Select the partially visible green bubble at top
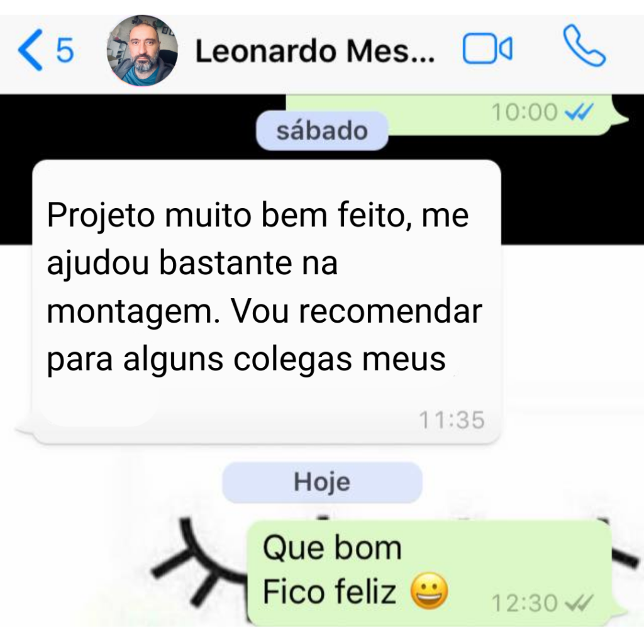644x644 pixels. 456,115
